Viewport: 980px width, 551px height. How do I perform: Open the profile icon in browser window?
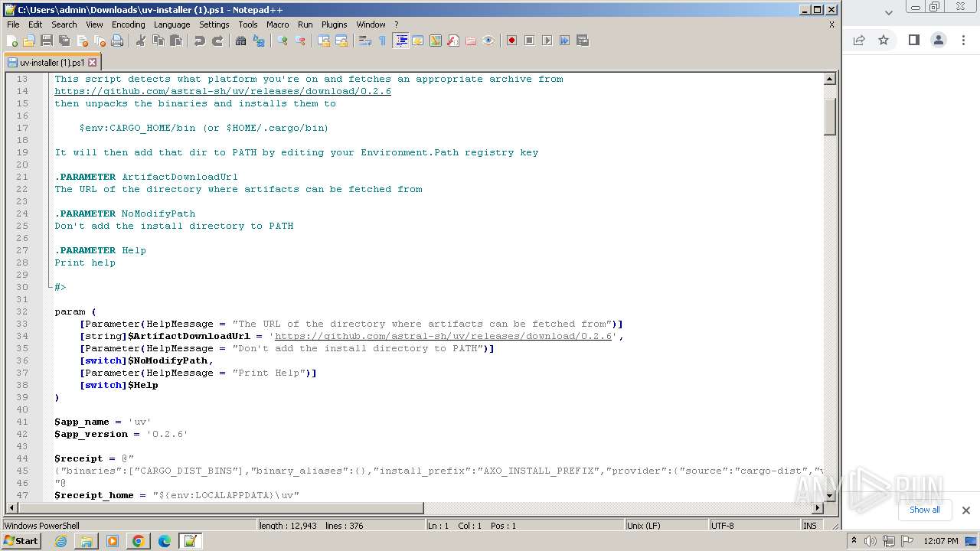pos(938,40)
